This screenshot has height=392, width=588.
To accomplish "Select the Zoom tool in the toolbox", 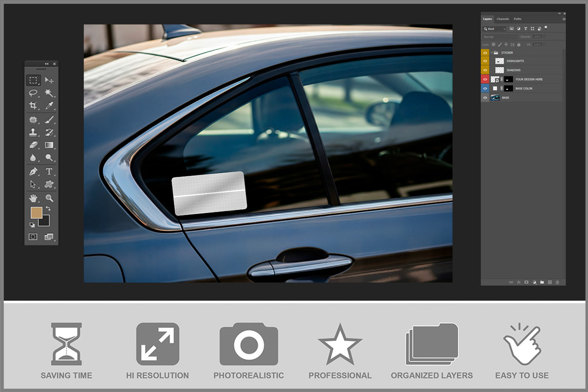I will pos(49,198).
